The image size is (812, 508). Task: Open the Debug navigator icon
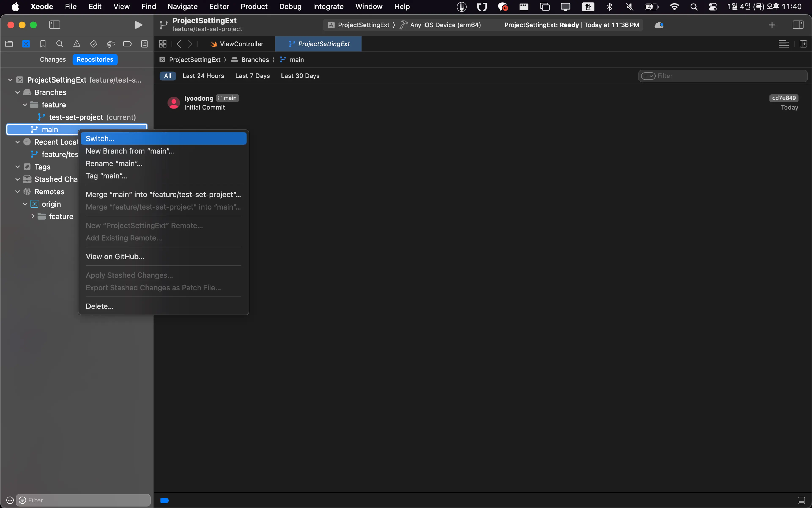[110, 44]
